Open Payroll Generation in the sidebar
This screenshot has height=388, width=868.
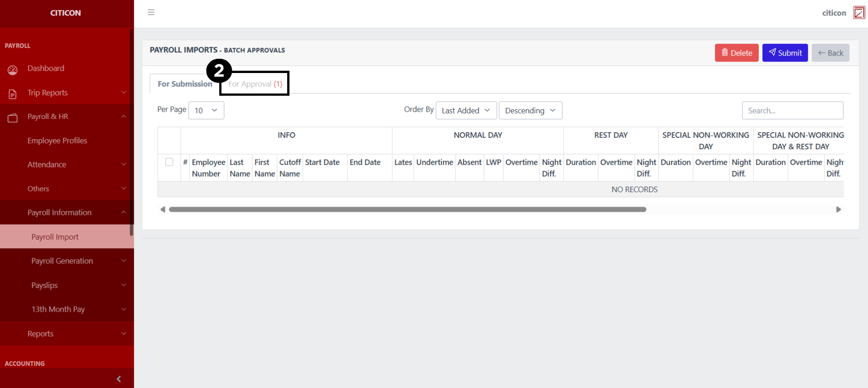[62, 261]
